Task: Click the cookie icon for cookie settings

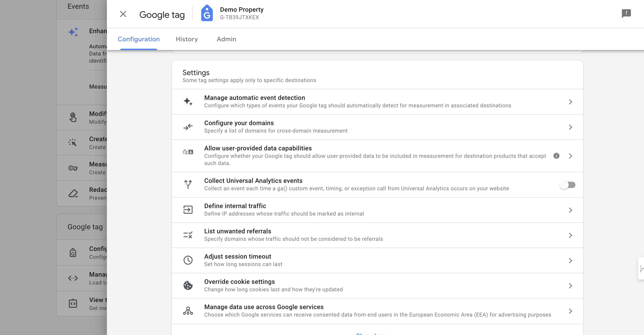Action: pyautogui.click(x=188, y=285)
